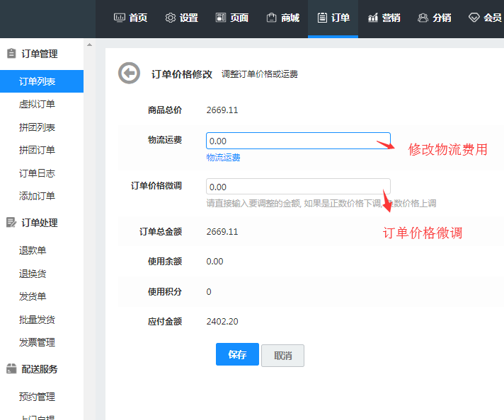Expand the 订单处理 sidebar group
The width and height of the screenshot is (504, 420).
pos(40,223)
